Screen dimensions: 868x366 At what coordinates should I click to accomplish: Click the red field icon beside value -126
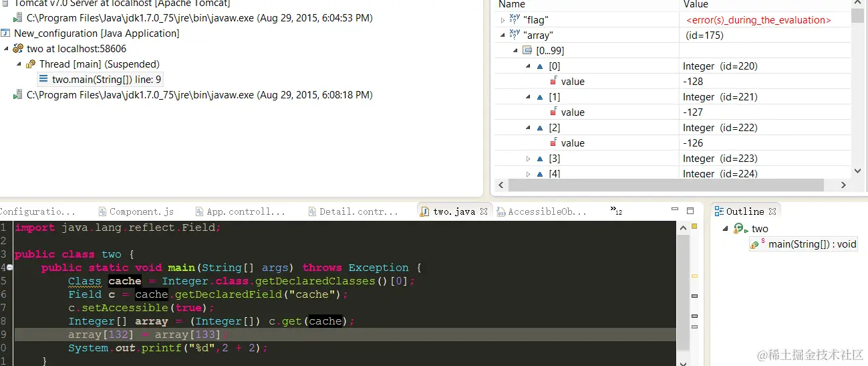pyautogui.click(x=553, y=143)
